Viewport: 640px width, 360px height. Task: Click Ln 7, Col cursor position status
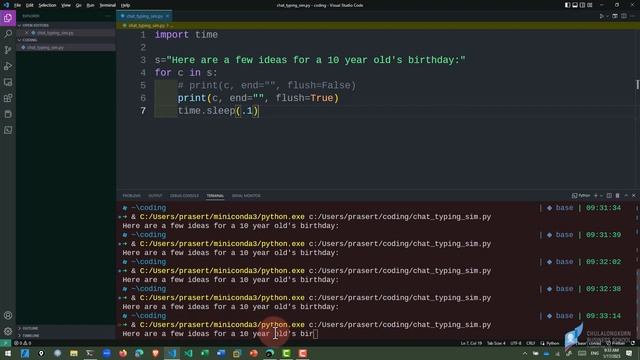[x=471, y=343]
